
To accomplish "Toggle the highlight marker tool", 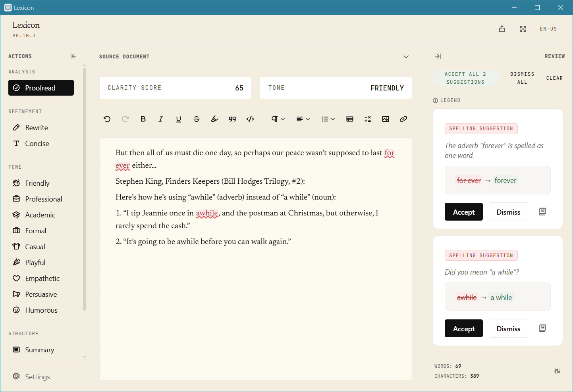I will (214, 119).
